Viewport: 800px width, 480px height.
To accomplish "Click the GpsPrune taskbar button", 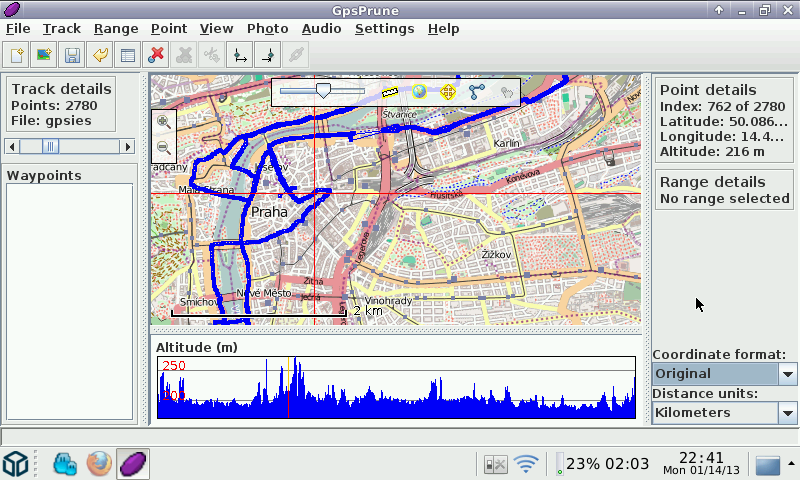I will coord(133,464).
